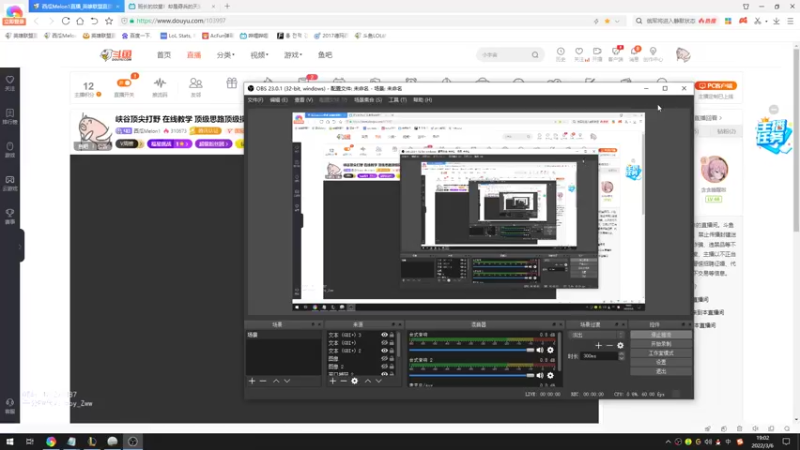Click the Douyu user avatar

683,55
